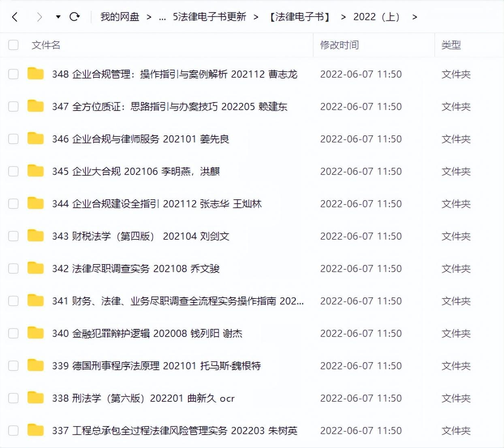
Task: Expand chevron after 2022（上） breadcrumb
Action: (414, 17)
